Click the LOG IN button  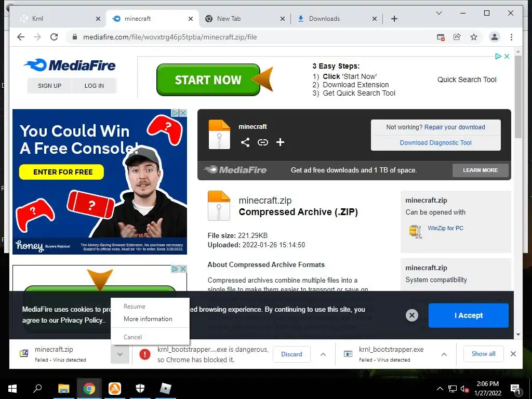(x=95, y=86)
